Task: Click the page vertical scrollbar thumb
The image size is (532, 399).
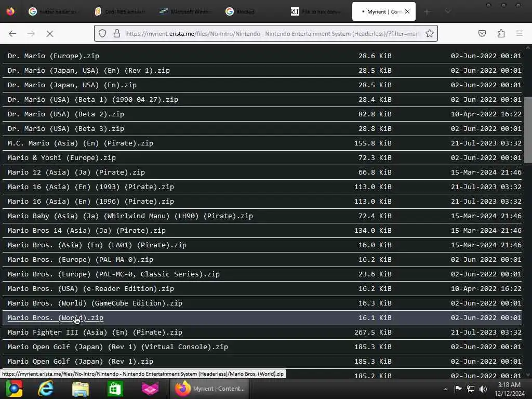Action: pos(528,129)
